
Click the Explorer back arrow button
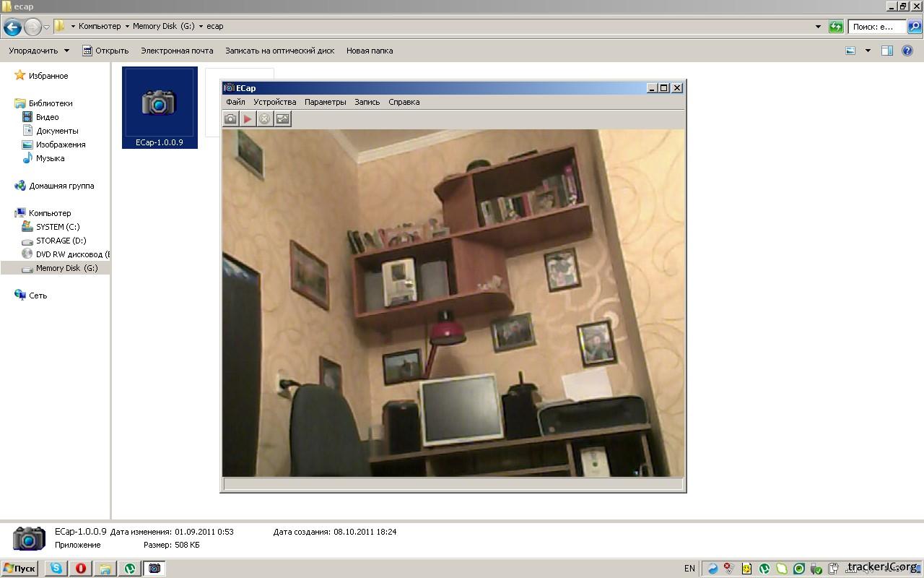(x=12, y=27)
